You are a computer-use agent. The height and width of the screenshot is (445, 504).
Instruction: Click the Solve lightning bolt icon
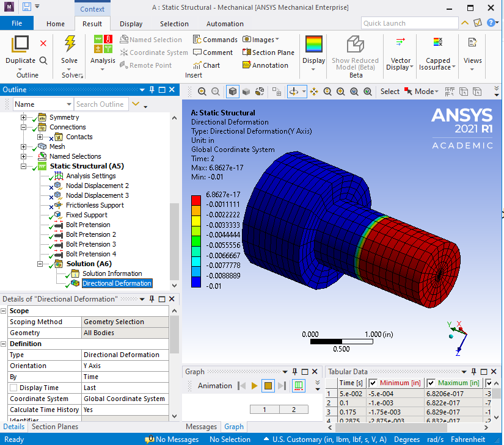click(70, 45)
